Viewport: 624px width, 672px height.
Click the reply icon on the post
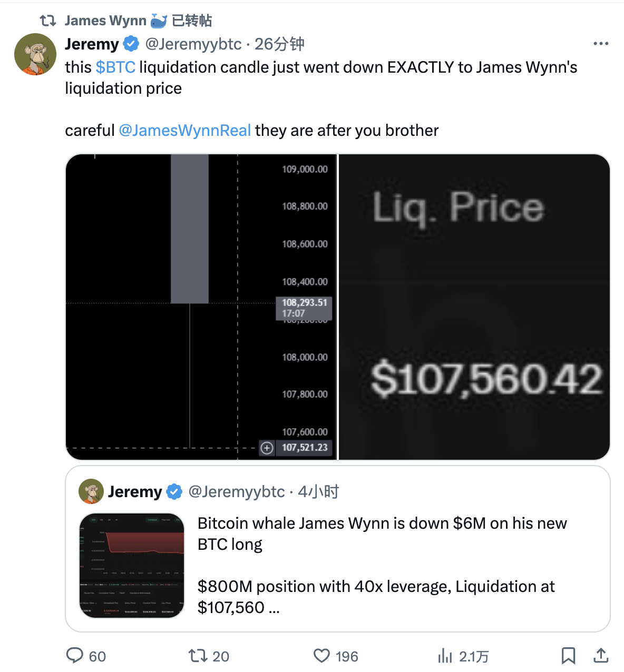point(76,656)
